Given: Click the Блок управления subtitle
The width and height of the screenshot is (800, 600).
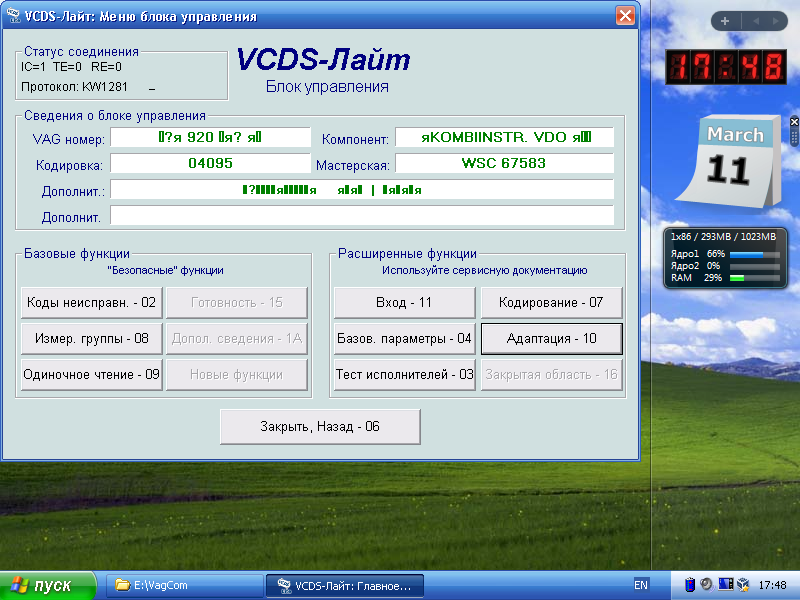Looking at the screenshot, I should (327, 87).
